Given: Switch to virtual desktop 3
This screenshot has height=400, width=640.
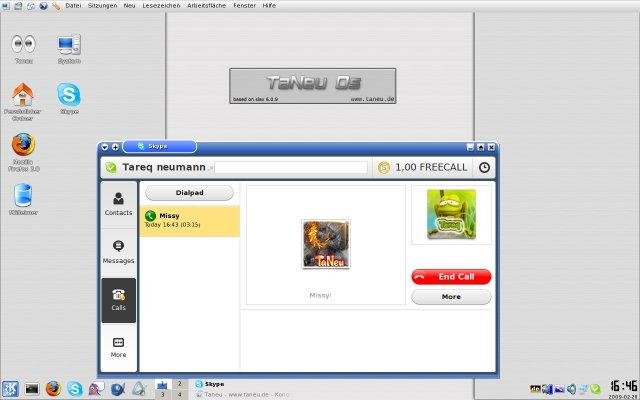Looking at the screenshot, I should [163, 395].
